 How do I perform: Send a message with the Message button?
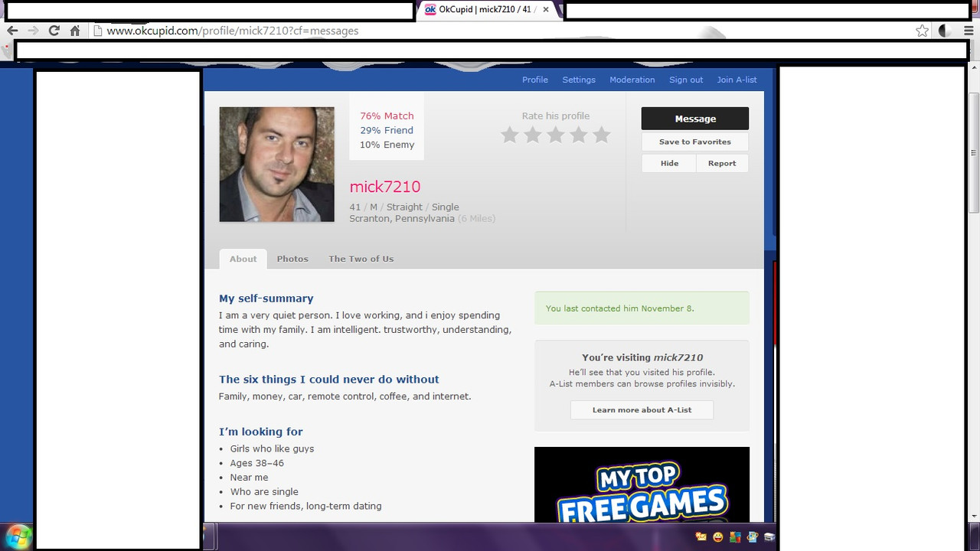click(x=695, y=119)
